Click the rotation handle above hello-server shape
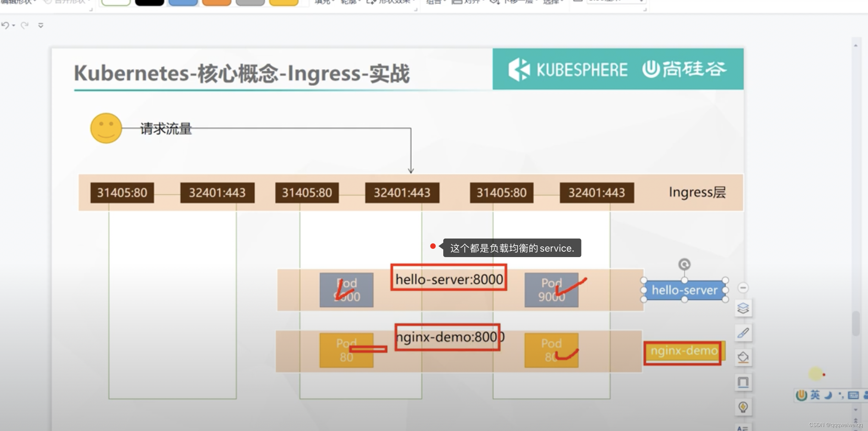Image resolution: width=868 pixels, height=431 pixels. point(684,264)
